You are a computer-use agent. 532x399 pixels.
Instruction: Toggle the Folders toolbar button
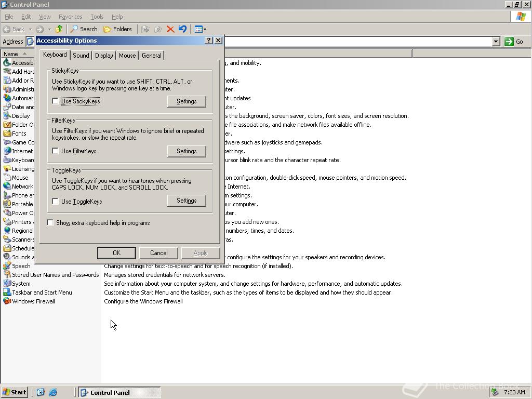click(117, 29)
